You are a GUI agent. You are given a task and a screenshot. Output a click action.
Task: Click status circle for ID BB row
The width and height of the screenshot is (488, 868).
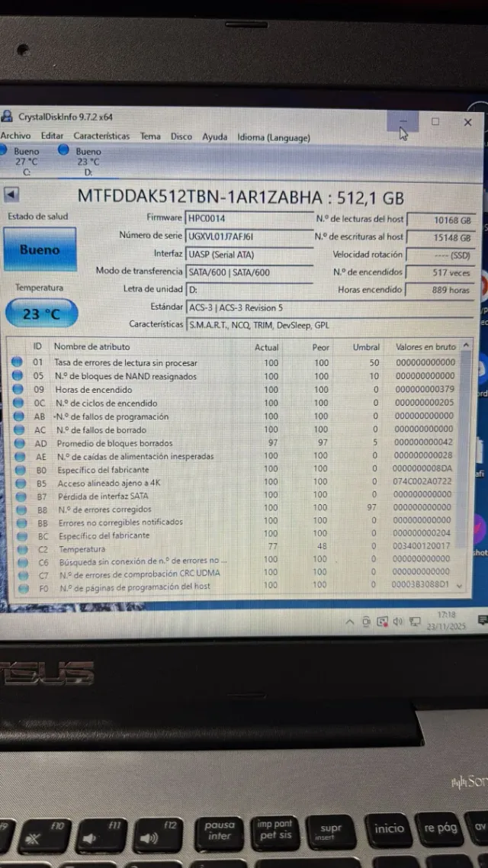21,522
